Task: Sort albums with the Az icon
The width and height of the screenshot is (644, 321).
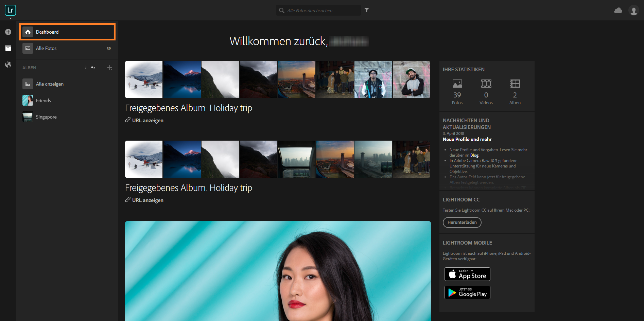Action: [93, 68]
